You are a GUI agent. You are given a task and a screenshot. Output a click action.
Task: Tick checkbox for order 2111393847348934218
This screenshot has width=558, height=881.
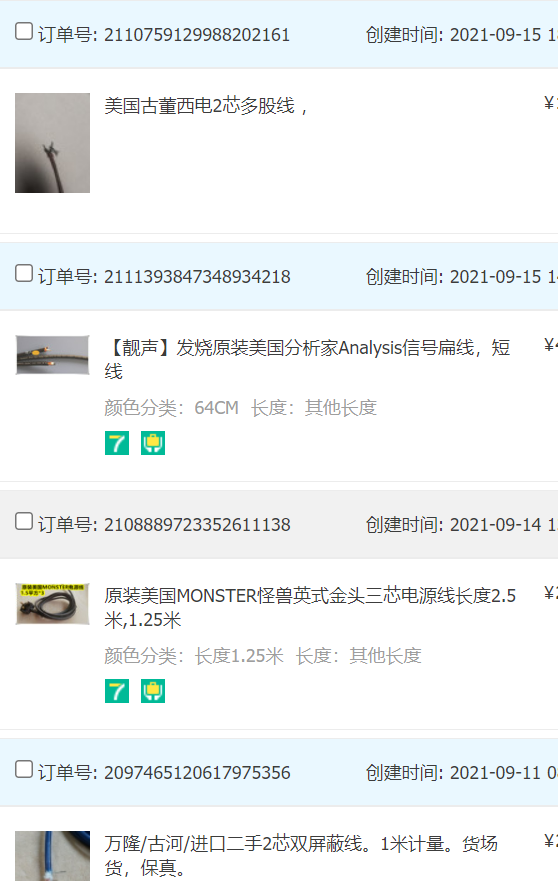click(24, 273)
